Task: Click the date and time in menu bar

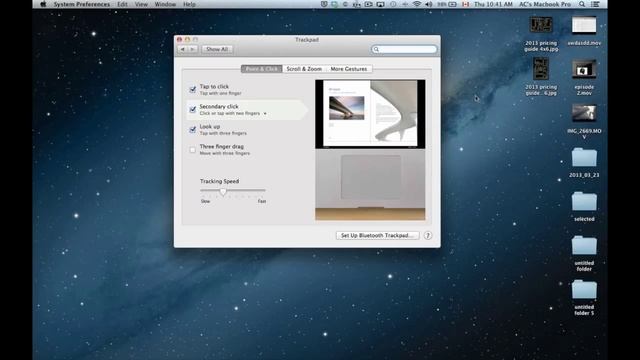Action: [493, 4]
